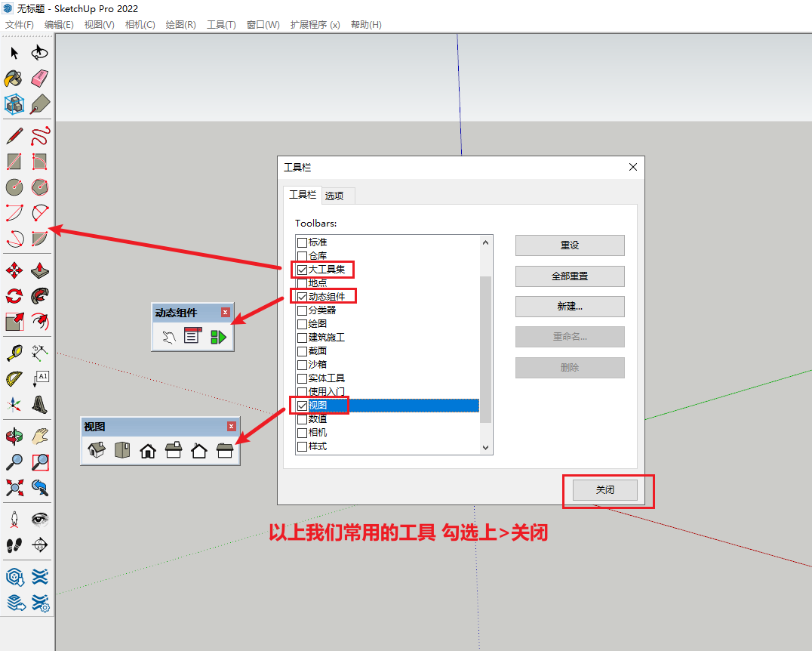Open the 扩展程序 menu
Screen dimensions: 812x651
315,24
